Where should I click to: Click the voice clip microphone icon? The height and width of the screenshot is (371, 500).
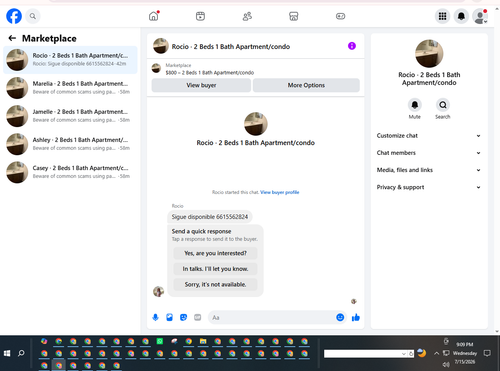[155, 317]
